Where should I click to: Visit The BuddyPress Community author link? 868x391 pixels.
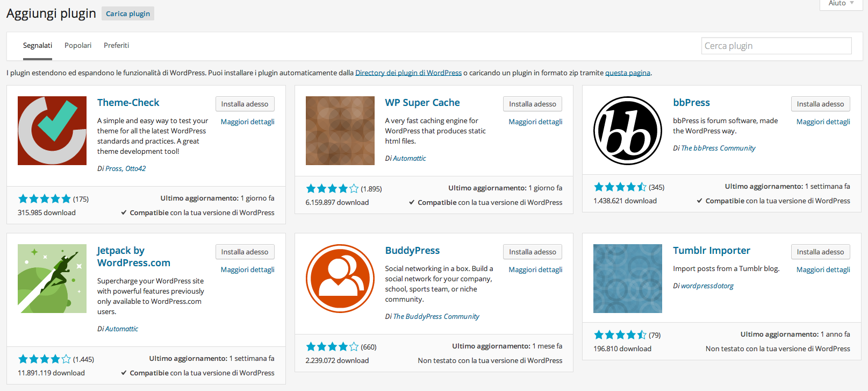436,317
